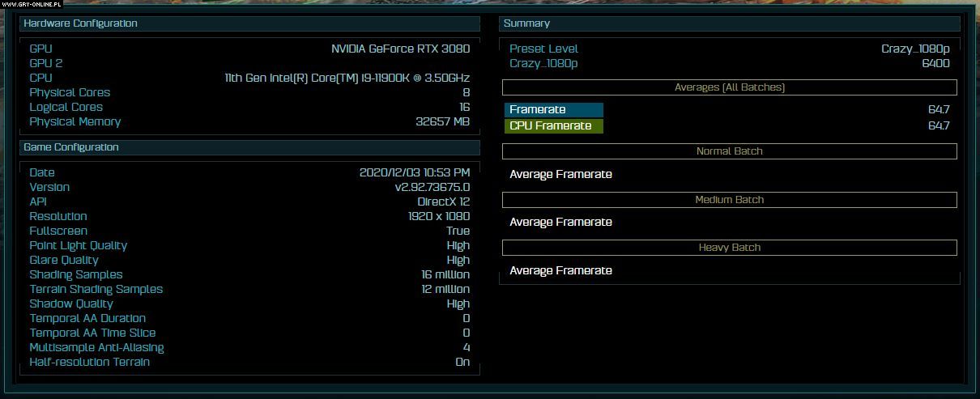Click the Multisample Anti-Aliasing row label
Screen dimensions: 980x399
pyautogui.click(x=96, y=348)
